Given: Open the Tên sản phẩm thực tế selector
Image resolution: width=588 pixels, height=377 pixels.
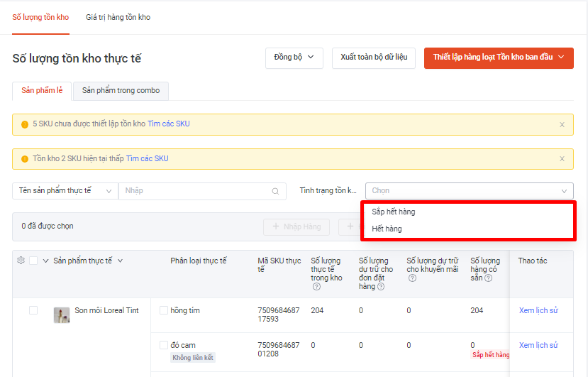Looking at the screenshot, I should [65, 191].
